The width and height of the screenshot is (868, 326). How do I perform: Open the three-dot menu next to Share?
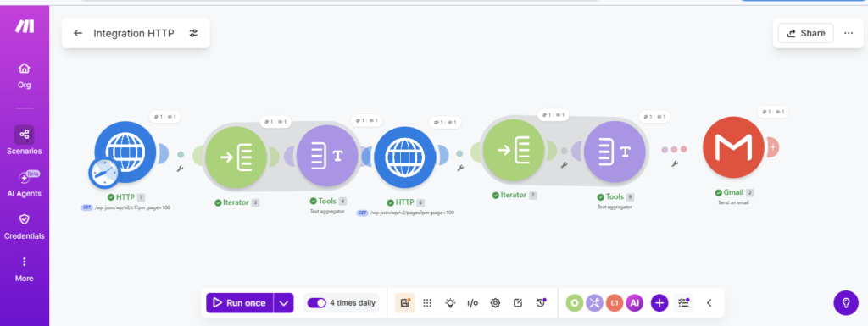tap(849, 33)
